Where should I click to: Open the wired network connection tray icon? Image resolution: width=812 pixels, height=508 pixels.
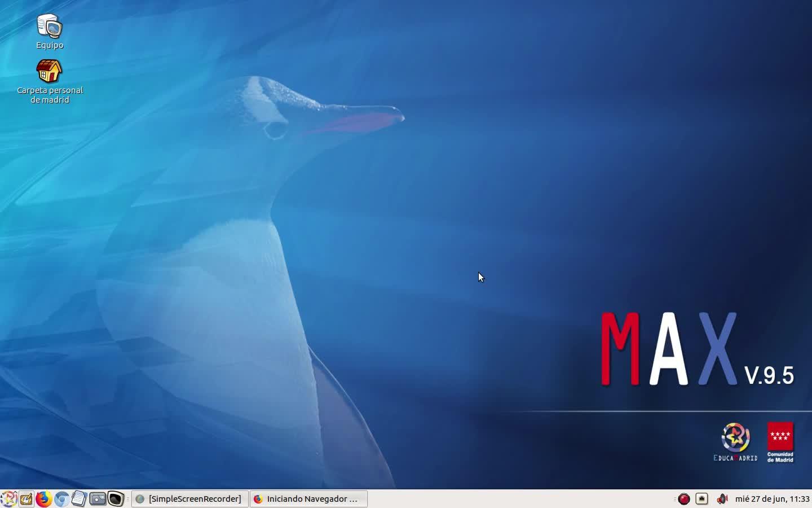tap(701, 499)
